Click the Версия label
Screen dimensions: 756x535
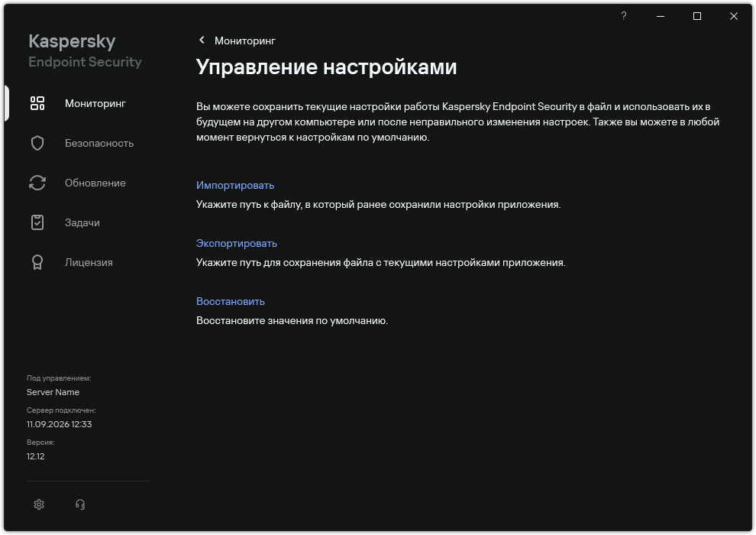(40, 443)
